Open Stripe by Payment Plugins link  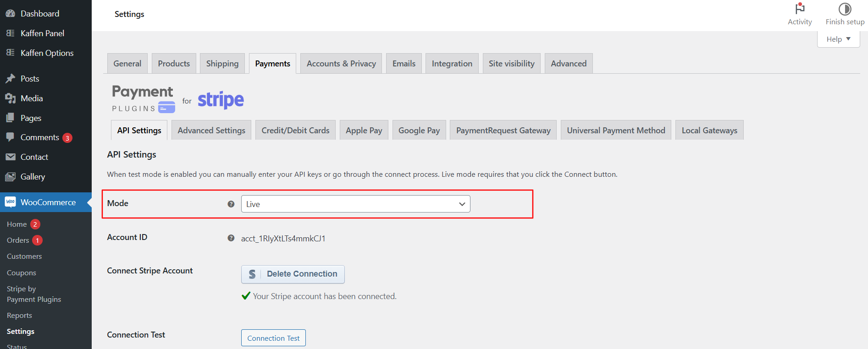pyautogui.click(x=34, y=294)
